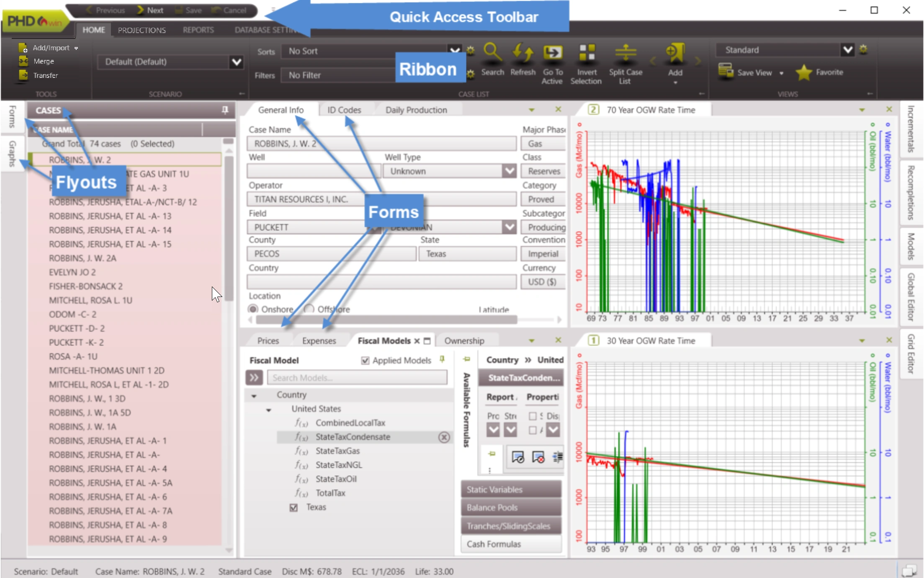924x578 pixels.
Task: Click the Merge tool icon
Action: [23, 61]
